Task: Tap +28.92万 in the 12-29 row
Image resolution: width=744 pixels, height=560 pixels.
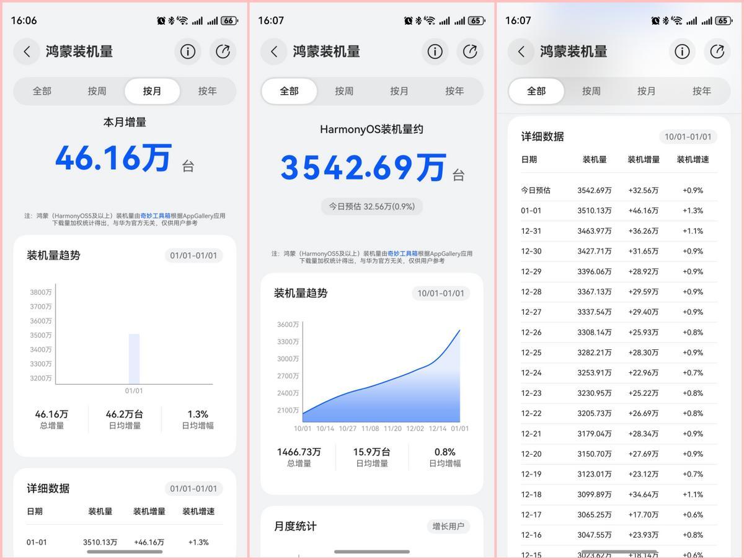Action: (x=644, y=272)
